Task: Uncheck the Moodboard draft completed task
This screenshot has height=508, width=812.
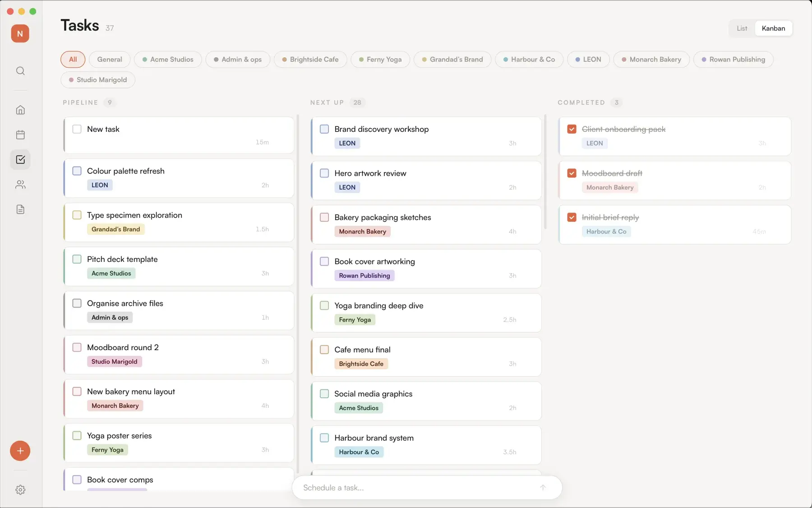Action: (x=572, y=173)
